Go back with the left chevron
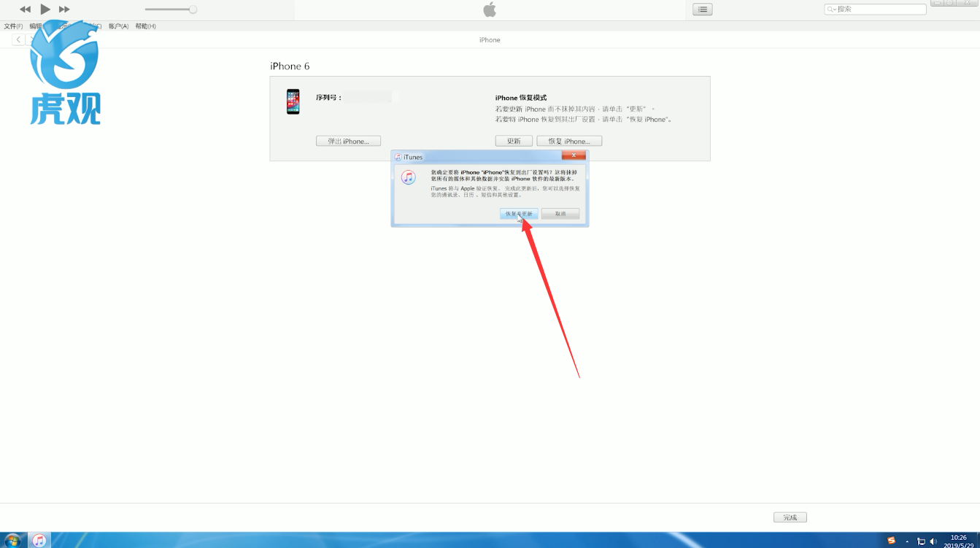 tap(18, 39)
